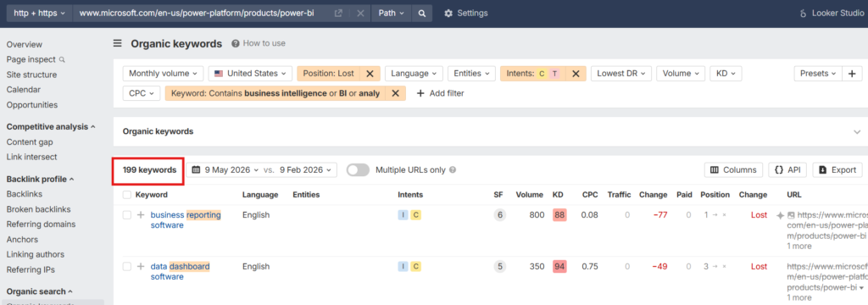
Task: Open KD filter dropdown
Action: coord(726,74)
